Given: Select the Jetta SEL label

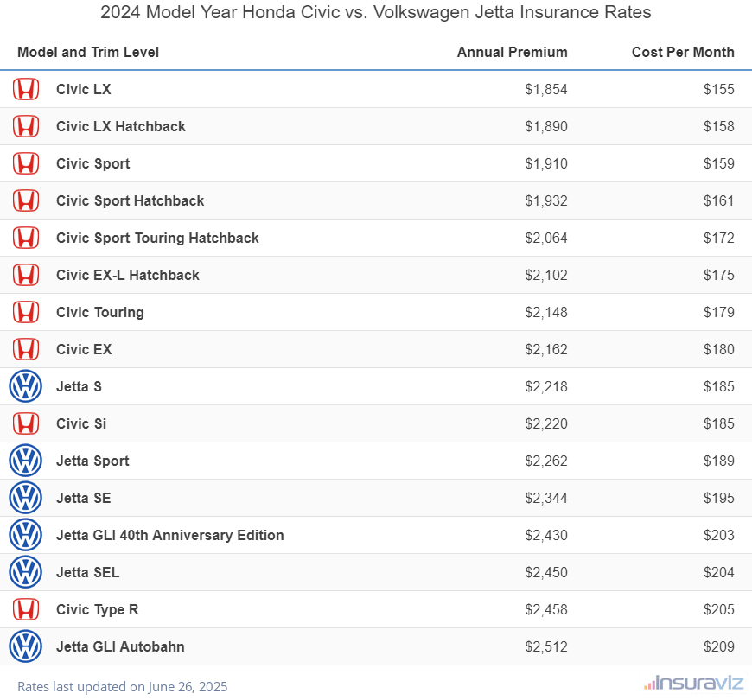Looking at the screenshot, I should pyautogui.click(x=88, y=572).
